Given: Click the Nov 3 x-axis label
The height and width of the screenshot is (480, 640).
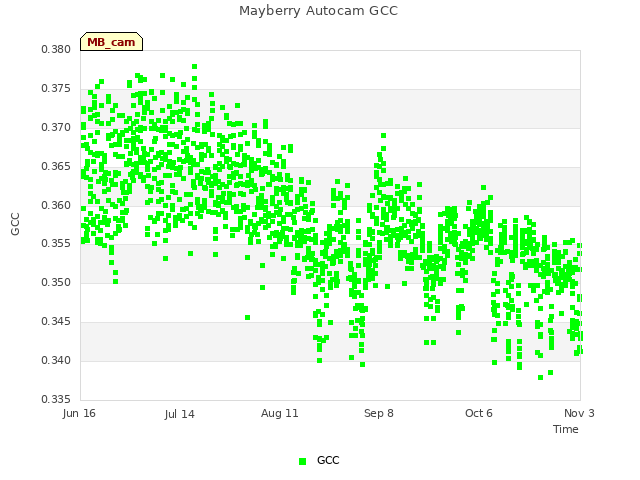Looking at the screenshot, I should point(579,413).
